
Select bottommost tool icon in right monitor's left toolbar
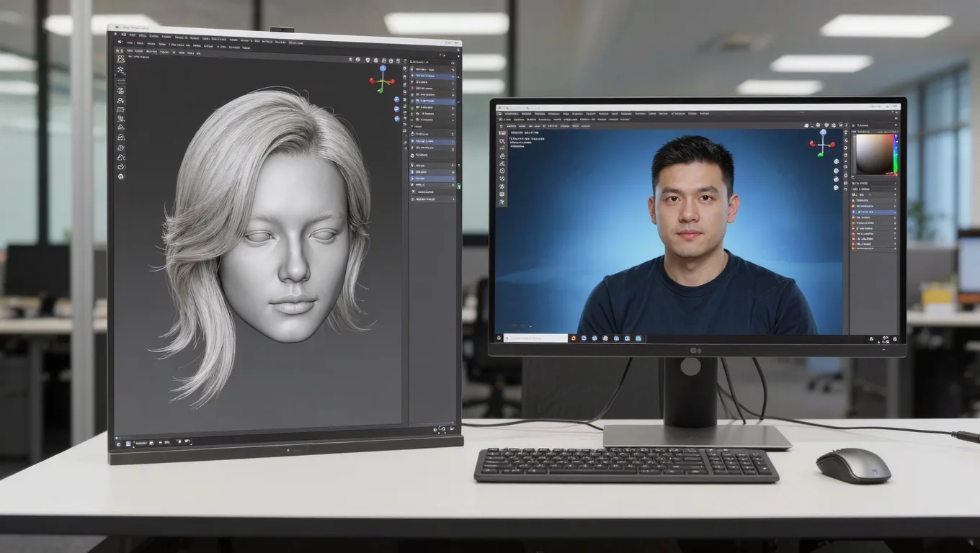tap(502, 202)
